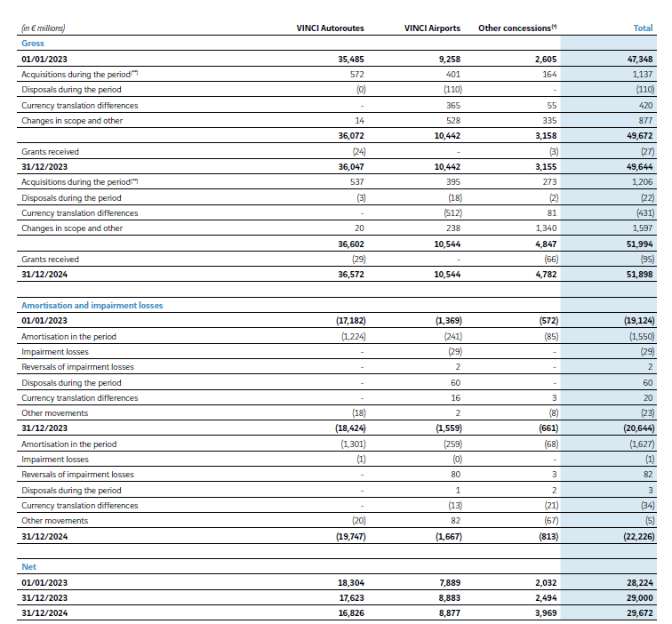Click the 1,340 changes in scope value
The width and height of the screenshot is (672, 624).
click(545, 228)
